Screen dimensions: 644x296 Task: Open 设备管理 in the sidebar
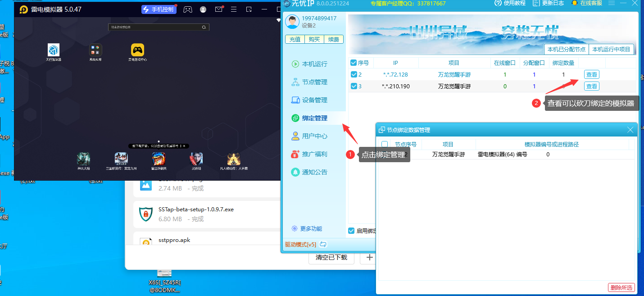pyautogui.click(x=309, y=100)
